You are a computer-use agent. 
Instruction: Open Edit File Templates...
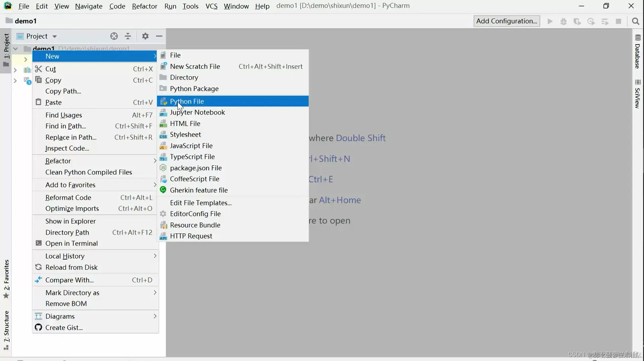(x=233, y=203)
